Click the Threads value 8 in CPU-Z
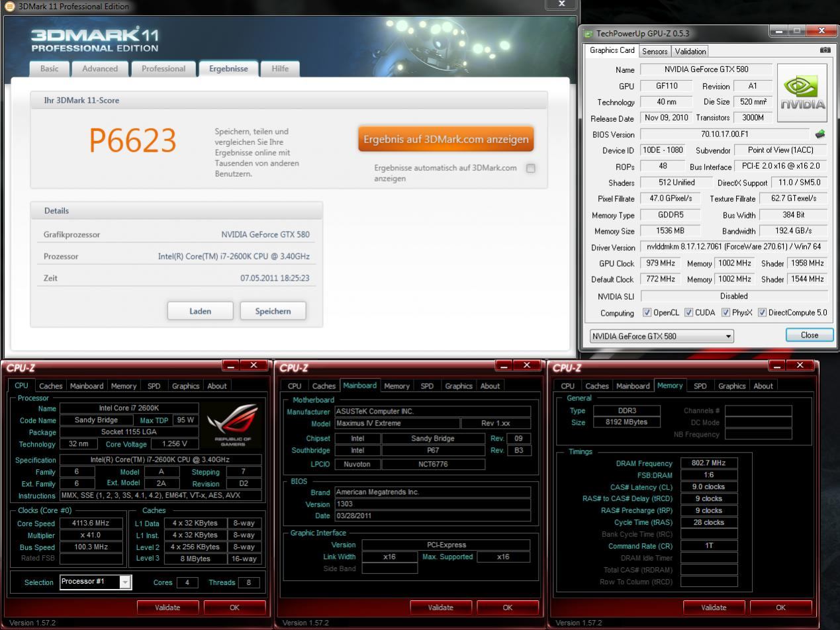The width and height of the screenshot is (840, 630). tap(249, 582)
